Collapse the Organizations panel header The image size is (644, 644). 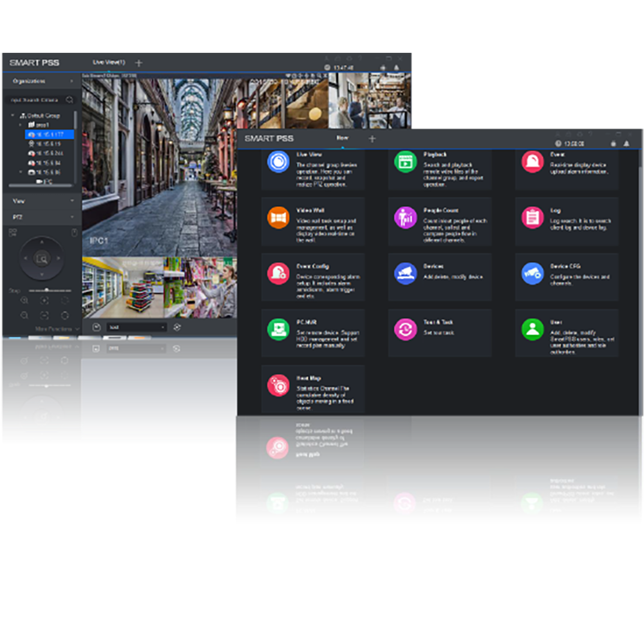click(x=41, y=81)
